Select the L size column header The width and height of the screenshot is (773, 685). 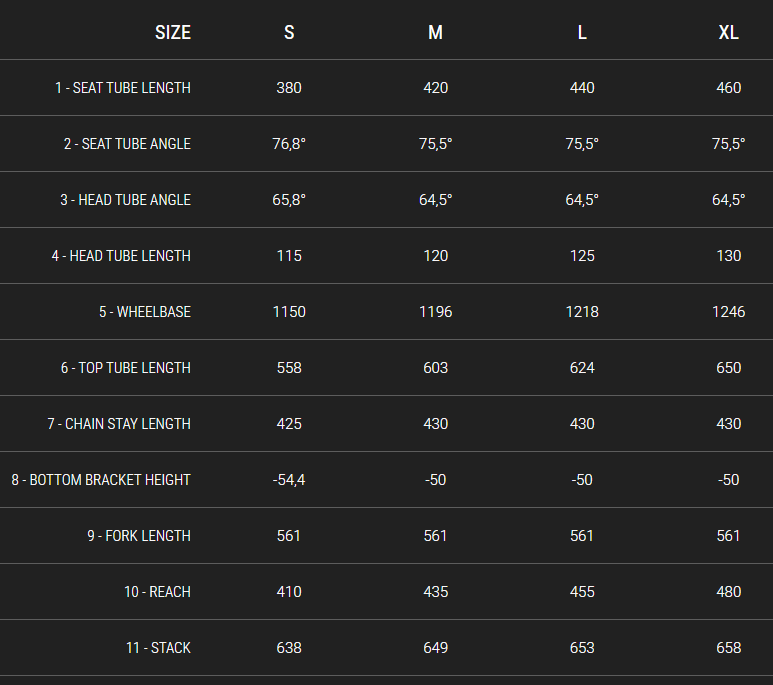(582, 33)
